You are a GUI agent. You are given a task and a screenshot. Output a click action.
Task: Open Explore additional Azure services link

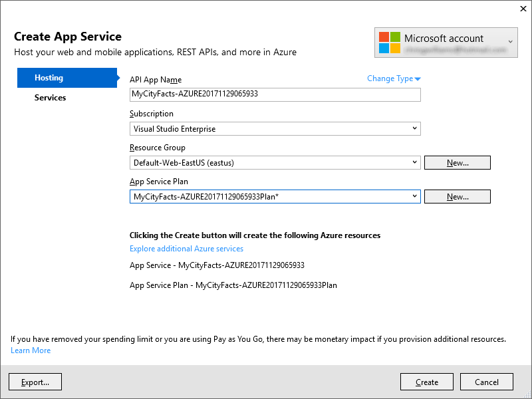pyautogui.click(x=186, y=249)
